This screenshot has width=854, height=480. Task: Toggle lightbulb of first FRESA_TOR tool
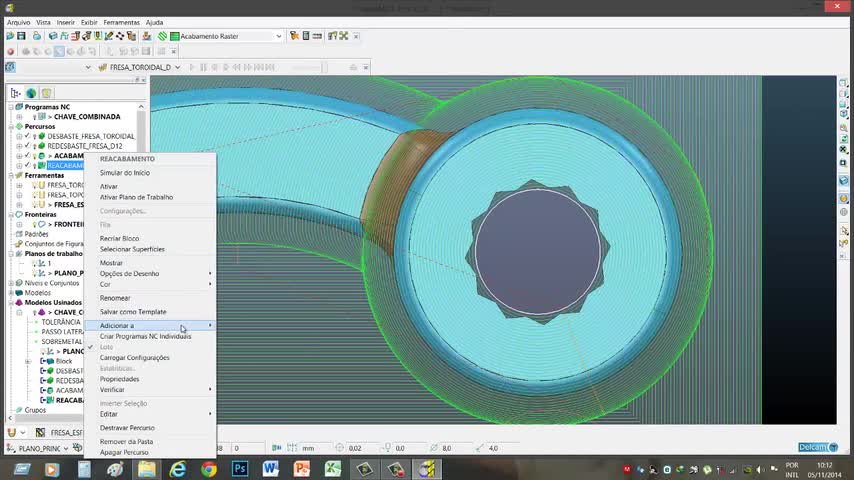point(34,185)
